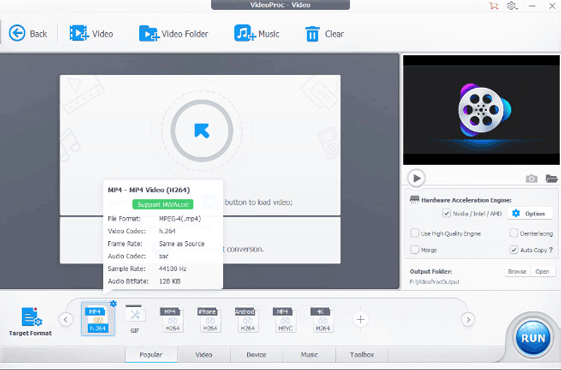This screenshot has height=370, width=561.
Task: Select the grey MP4 H264 profile
Action: tap(172, 319)
